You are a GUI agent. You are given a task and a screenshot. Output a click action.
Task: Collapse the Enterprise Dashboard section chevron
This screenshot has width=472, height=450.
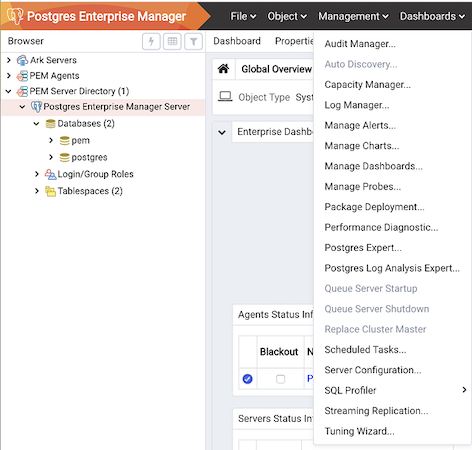(x=222, y=132)
